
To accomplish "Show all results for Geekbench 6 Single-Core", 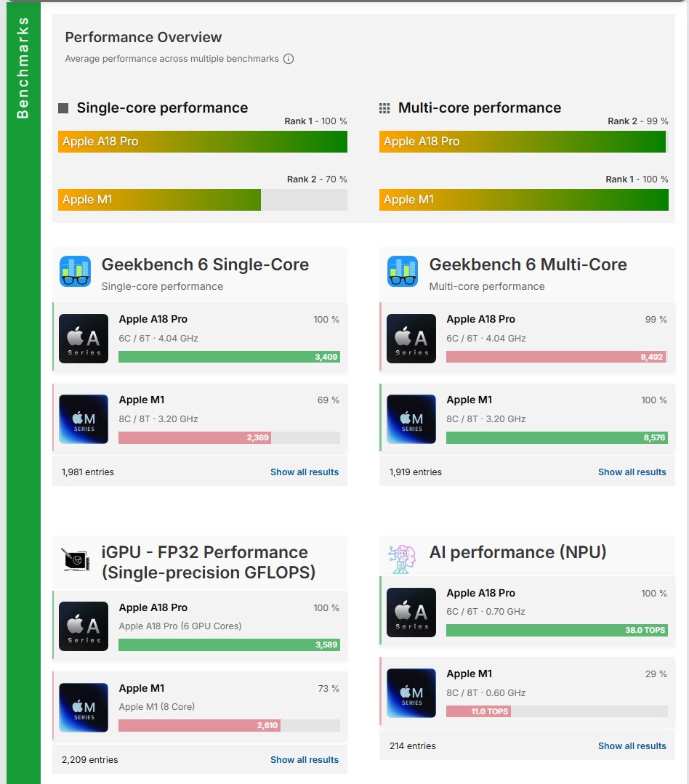I will (305, 472).
